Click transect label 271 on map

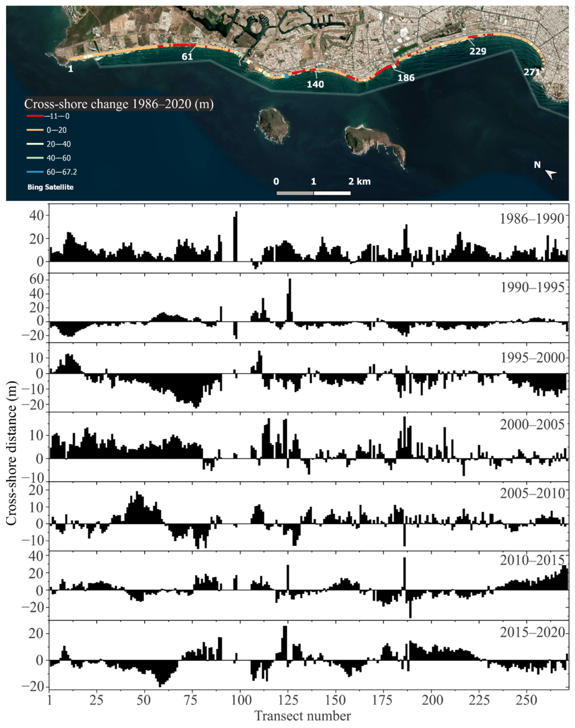pyautogui.click(x=532, y=72)
